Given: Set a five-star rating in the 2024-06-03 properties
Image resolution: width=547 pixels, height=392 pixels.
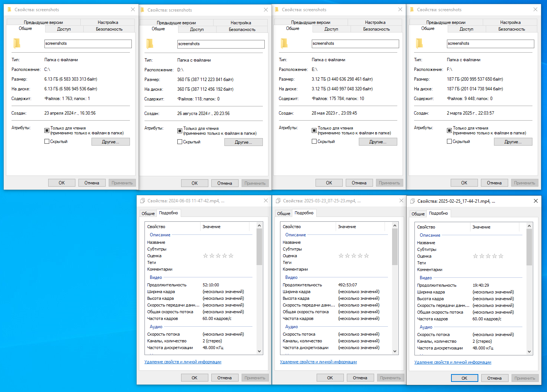Looking at the screenshot, I should tap(231, 256).
